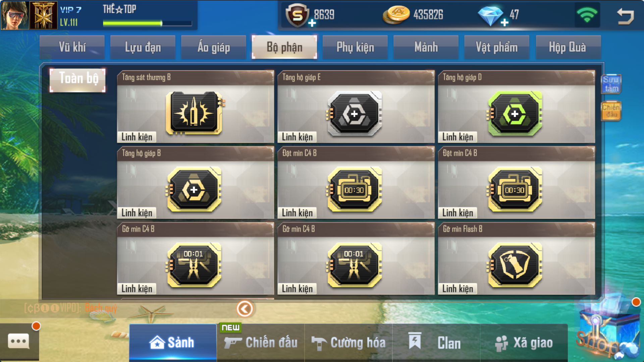Switch to the Chiến đấu side tab

pyautogui.click(x=611, y=111)
